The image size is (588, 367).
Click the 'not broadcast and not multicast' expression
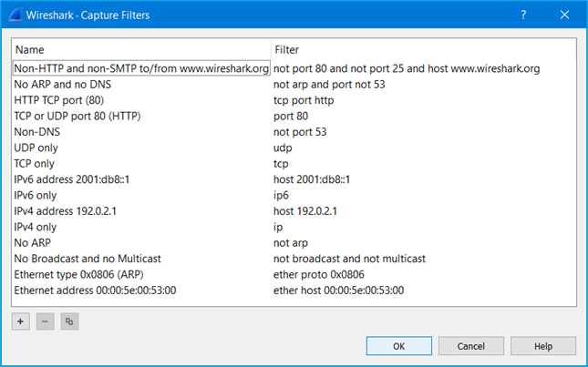[x=349, y=259]
